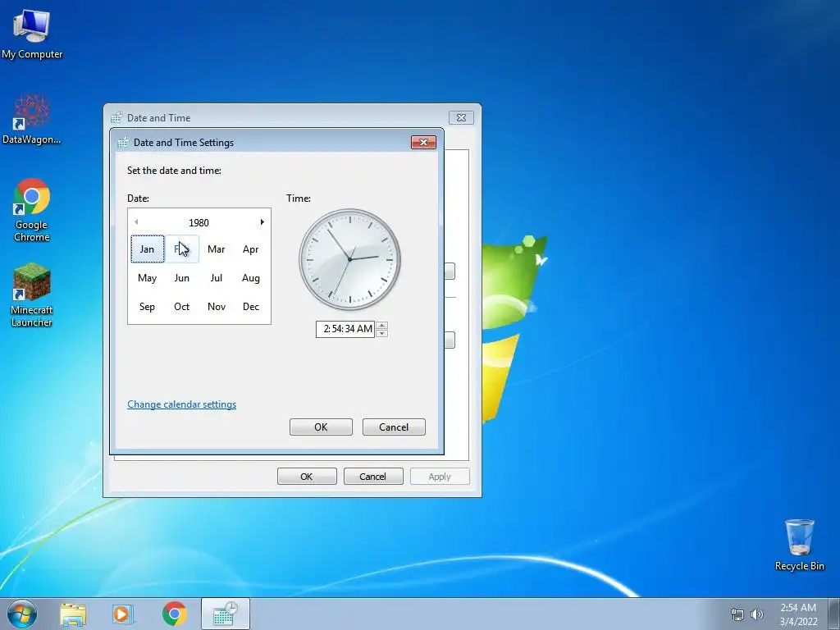Select Date and Time taskbar button
Image resolution: width=840 pixels, height=630 pixels.
coord(226,614)
